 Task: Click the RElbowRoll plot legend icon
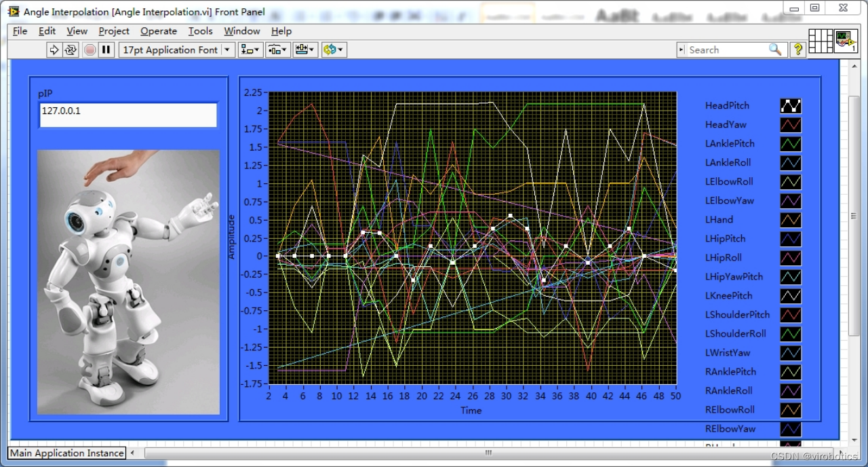(x=790, y=410)
